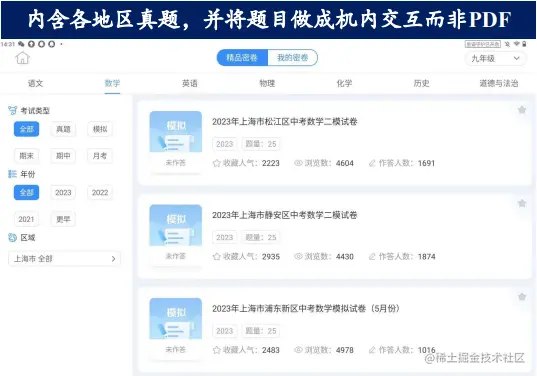Click the 浦东新区 paper 模拟 thumbnail
This screenshot has width=537, height=376.
[176, 318]
